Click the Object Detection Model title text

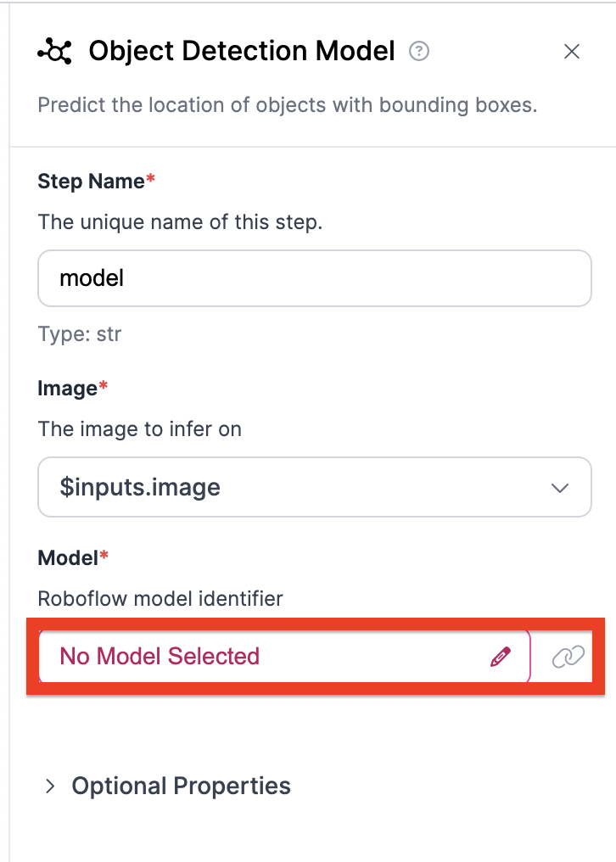point(242,51)
